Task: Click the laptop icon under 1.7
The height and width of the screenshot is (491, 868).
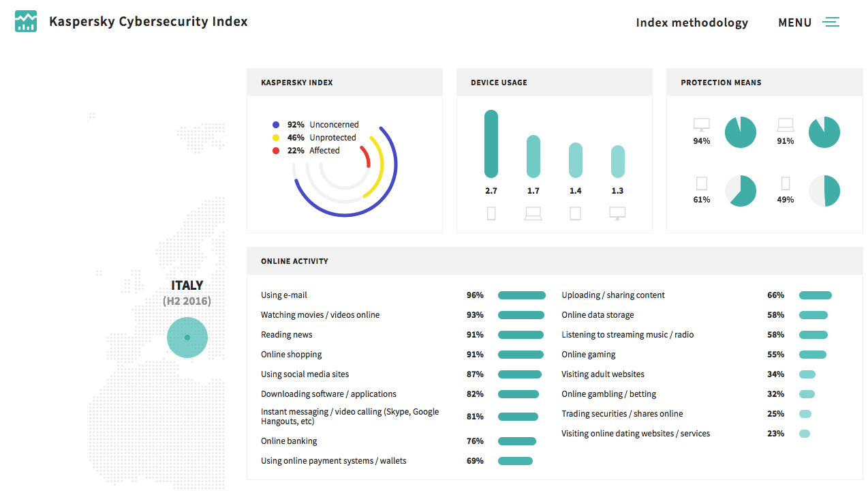Action: click(533, 214)
